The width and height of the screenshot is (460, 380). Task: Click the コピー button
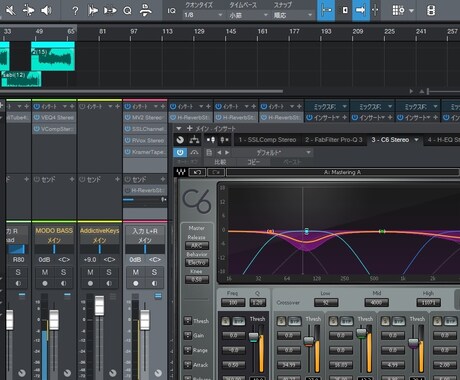[254, 162]
